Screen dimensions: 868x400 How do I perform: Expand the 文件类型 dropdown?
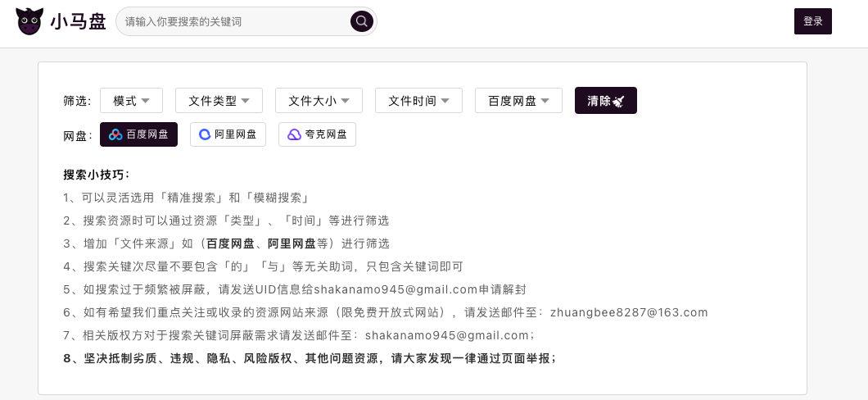point(219,101)
